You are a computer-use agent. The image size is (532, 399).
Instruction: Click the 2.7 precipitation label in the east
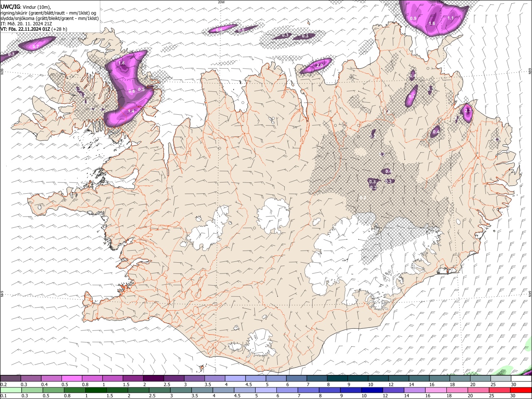pyautogui.click(x=468, y=111)
